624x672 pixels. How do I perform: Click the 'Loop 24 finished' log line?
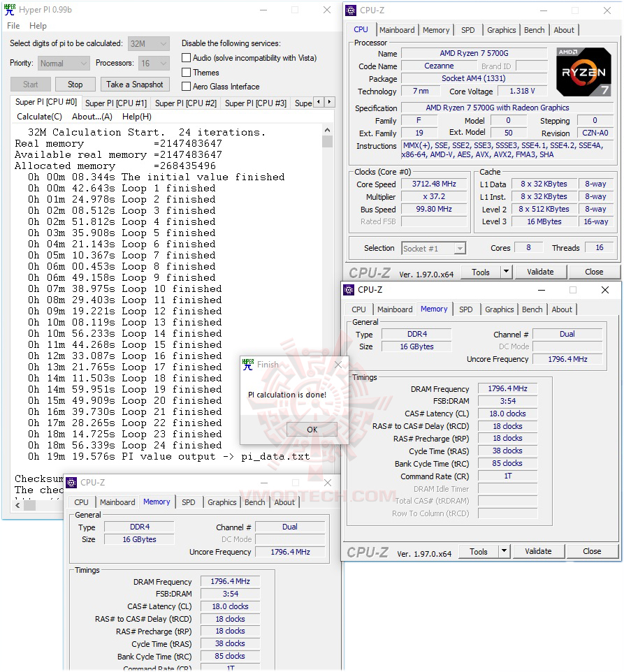pos(124,445)
